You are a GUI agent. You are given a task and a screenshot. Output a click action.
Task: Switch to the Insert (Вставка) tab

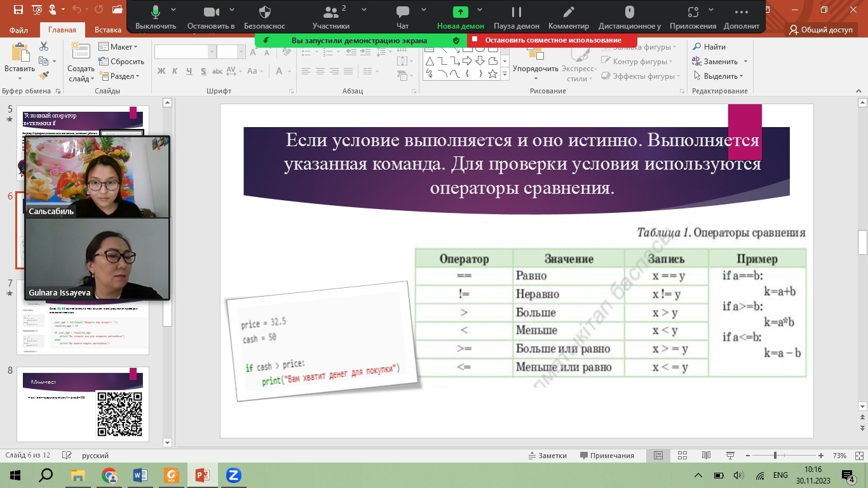click(108, 30)
